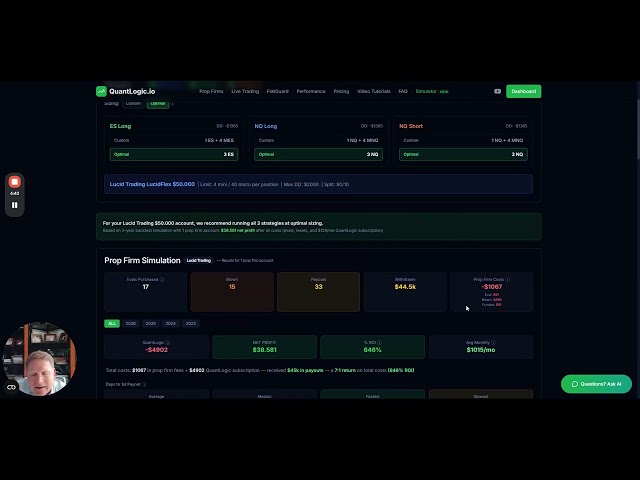Image resolution: width=640 pixels, height=480 pixels.
Task: Select the 2026 year filter tab
Action: (x=131, y=324)
